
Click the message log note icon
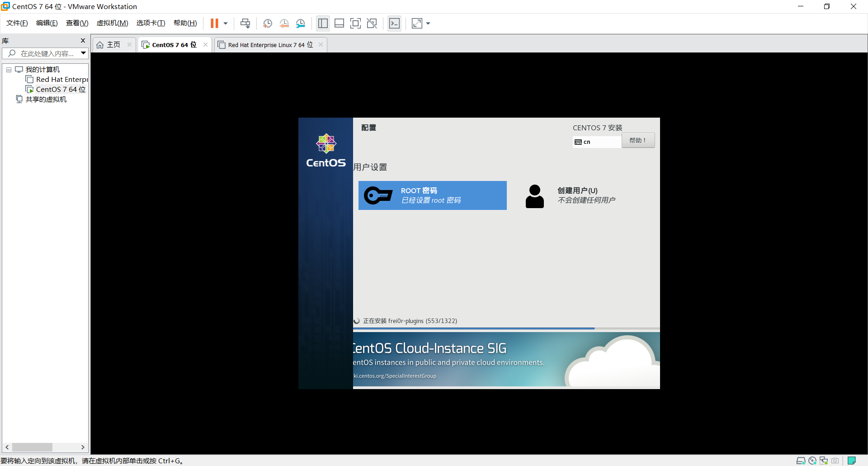[x=852, y=461]
